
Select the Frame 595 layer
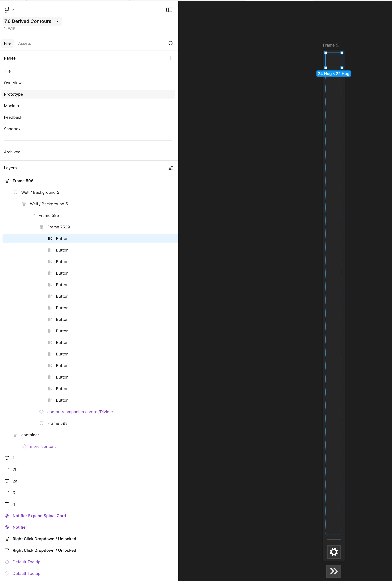[x=49, y=215]
